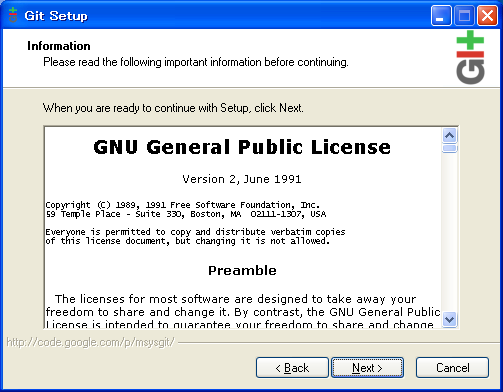The image size is (503, 392).
Task: Click the Copyright Free Software Foundation line
Action: click(x=183, y=205)
